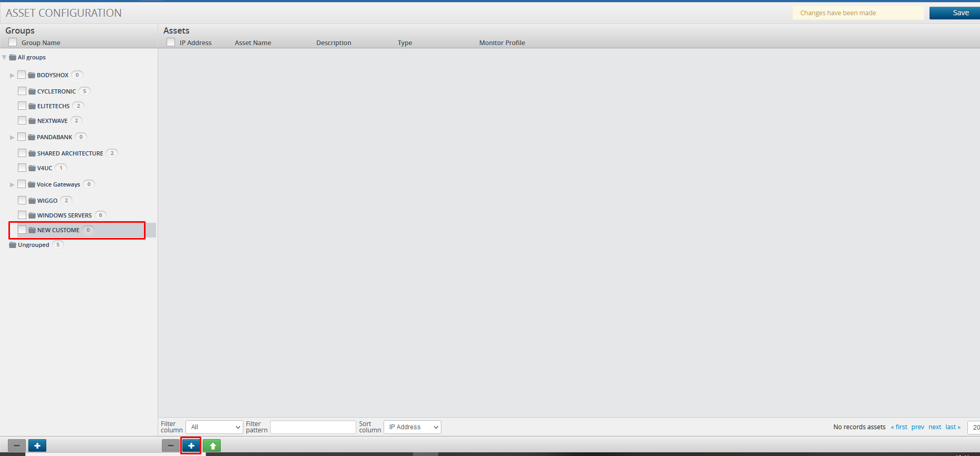Click the WINDOWS SERVERS folder icon
Screen dimensions: 980x456
click(x=32, y=215)
